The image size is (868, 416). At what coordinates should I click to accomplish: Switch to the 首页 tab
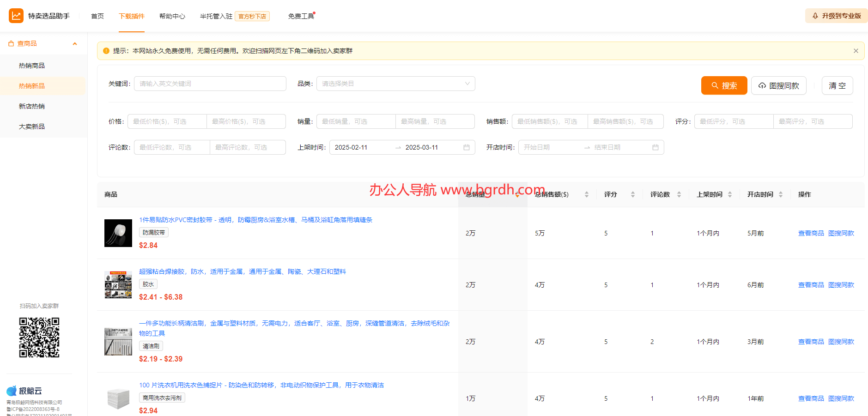(97, 16)
